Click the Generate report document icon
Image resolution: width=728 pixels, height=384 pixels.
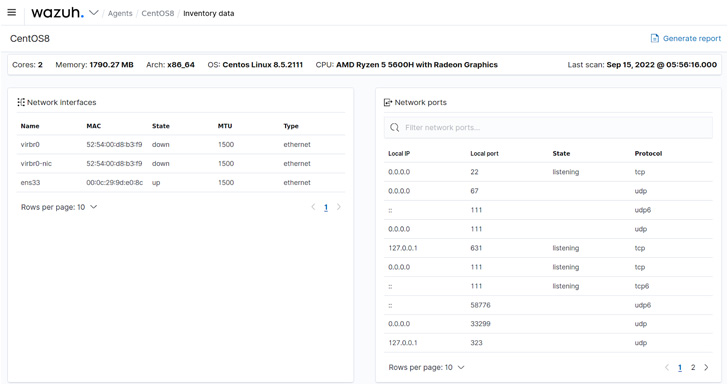tap(655, 39)
